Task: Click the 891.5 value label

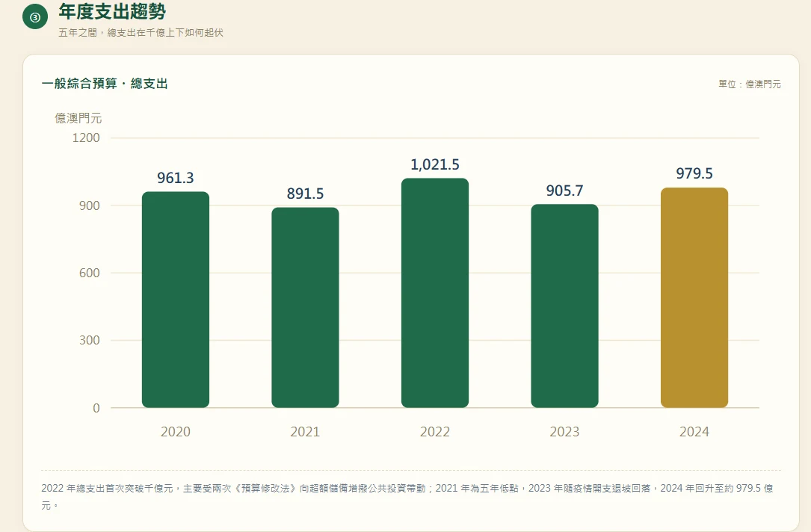Action: tap(305, 194)
